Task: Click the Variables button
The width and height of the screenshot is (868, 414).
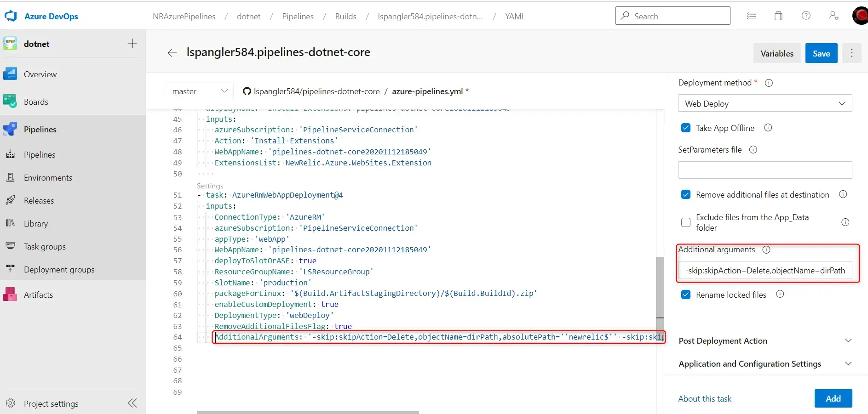Action: 777,53
